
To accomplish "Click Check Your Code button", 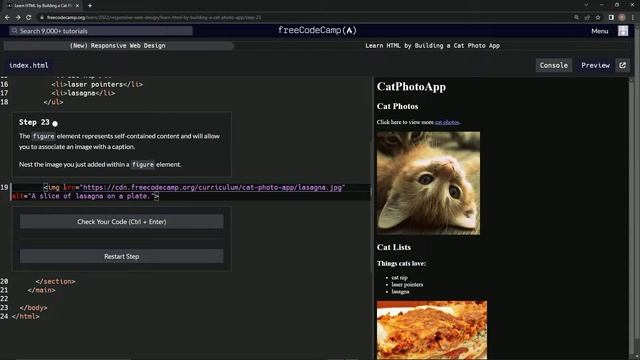I will coord(122,222).
